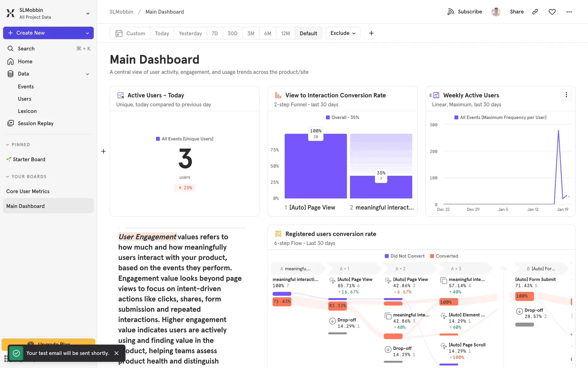The width and height of the screenshot is (588, 368).
Task: Toggle Overall 35% legend in funnel chart
Action: [x=342, y=117]
